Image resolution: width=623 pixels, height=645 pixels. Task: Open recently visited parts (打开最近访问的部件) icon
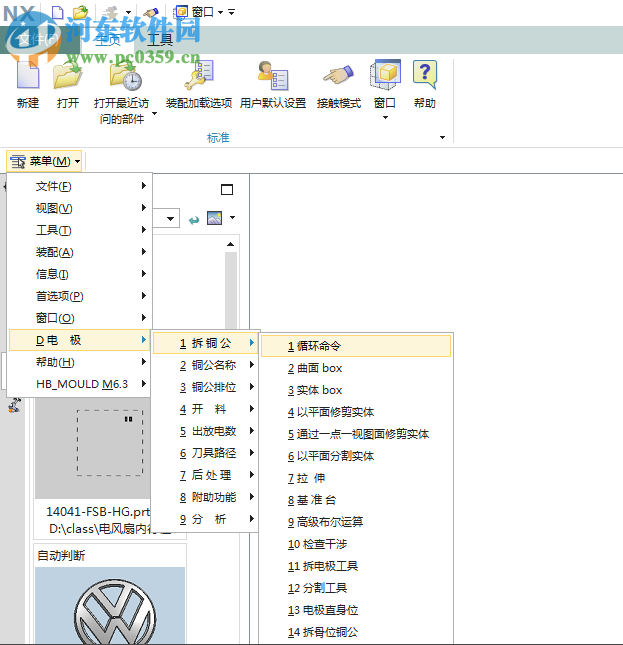click(125, 76)
